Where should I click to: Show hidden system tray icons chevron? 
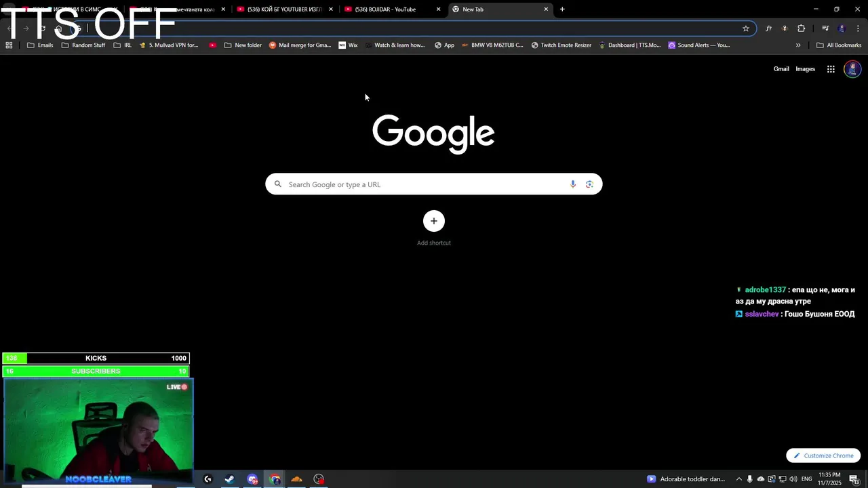[x=739, y=479]
